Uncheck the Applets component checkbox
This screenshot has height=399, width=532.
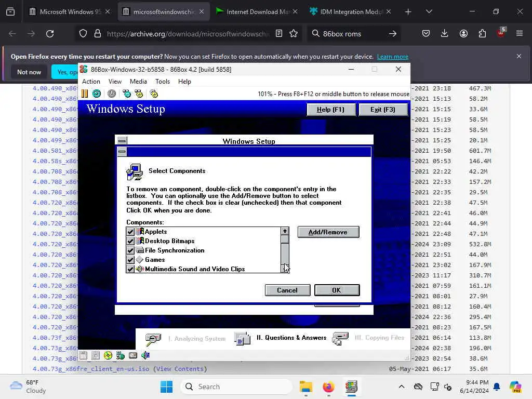(130, 232)
